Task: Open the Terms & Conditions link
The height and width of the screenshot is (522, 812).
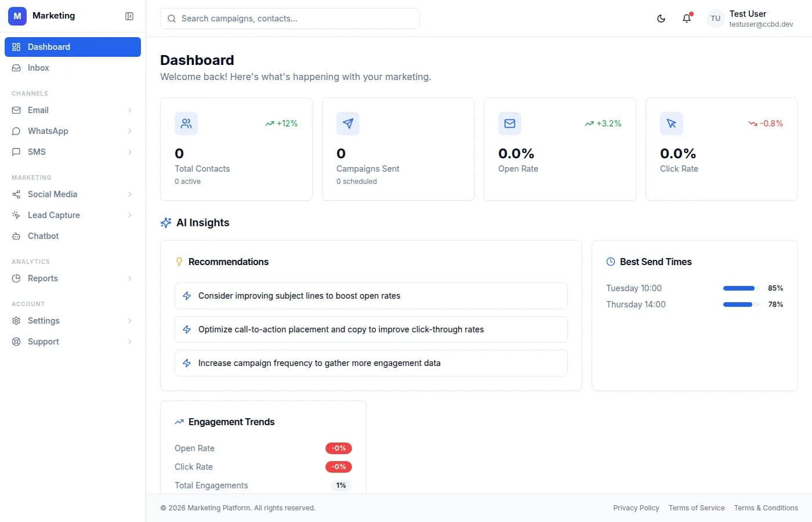Action: pyautogui.click(x=766, y=508)
